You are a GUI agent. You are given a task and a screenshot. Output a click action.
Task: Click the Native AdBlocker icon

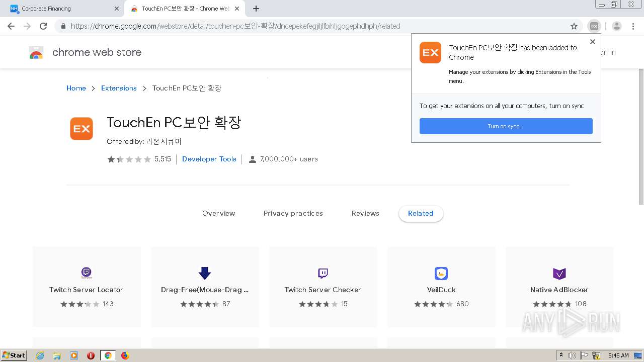[559, 273]
